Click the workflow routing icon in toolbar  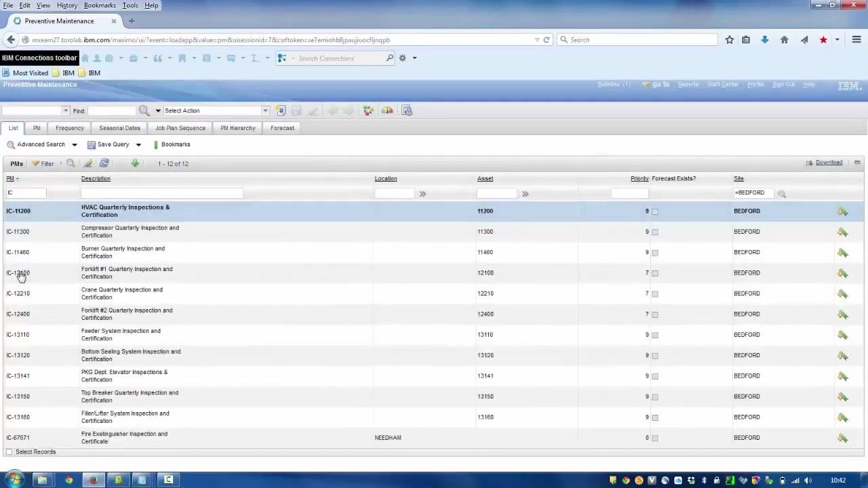[x=368, y=110]
